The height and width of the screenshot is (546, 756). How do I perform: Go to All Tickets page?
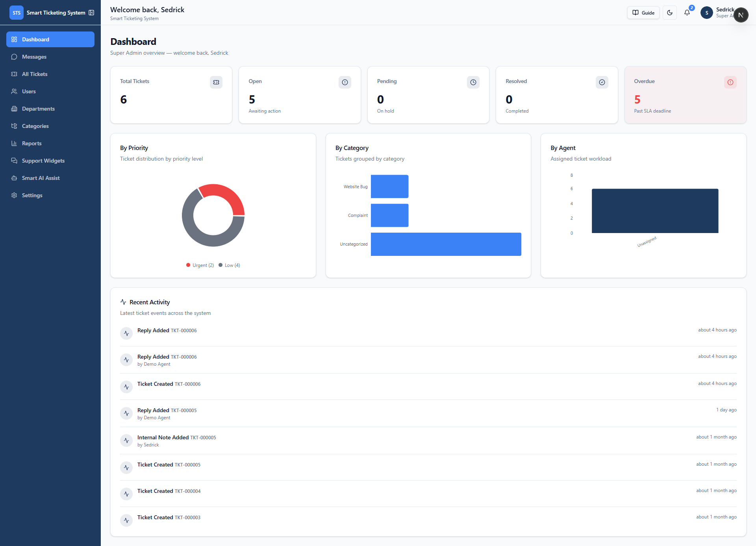(x=50, y=74)
